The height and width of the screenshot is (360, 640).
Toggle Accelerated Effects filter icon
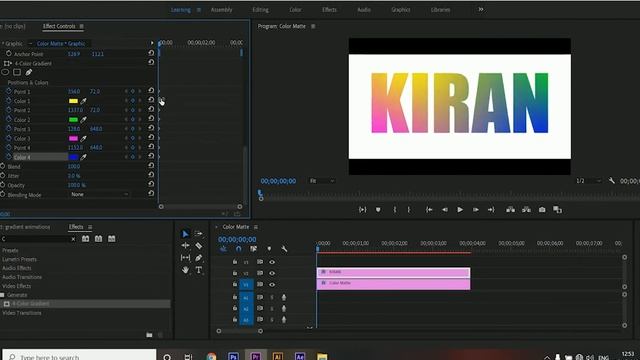85,239
